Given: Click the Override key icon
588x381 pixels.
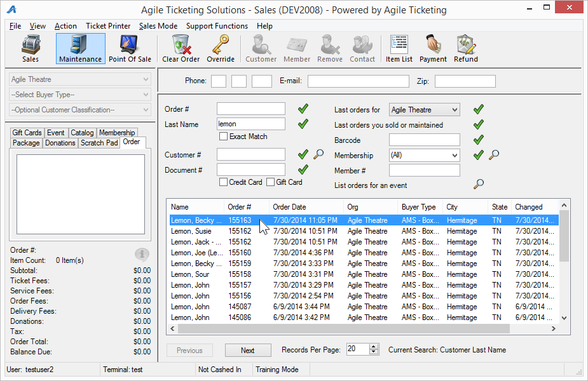Looking at the screenshot, I should tap(221, 49).
